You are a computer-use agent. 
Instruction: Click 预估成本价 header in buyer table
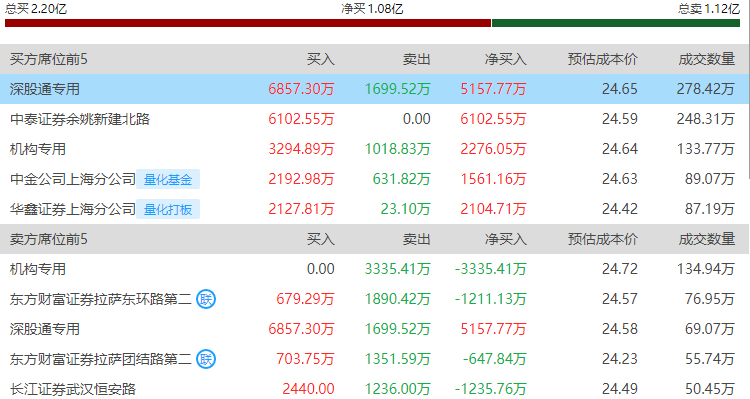603,59
